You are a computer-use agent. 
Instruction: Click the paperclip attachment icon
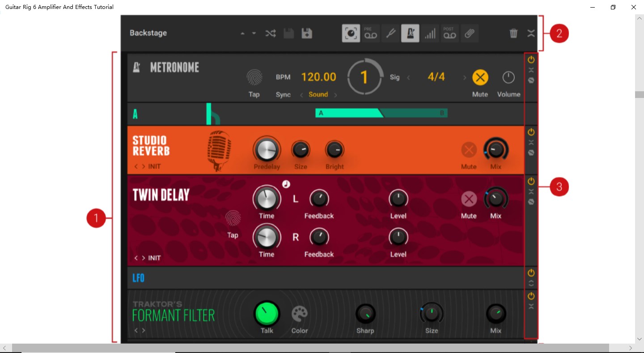pyautogui.click(x=469, y=34)
